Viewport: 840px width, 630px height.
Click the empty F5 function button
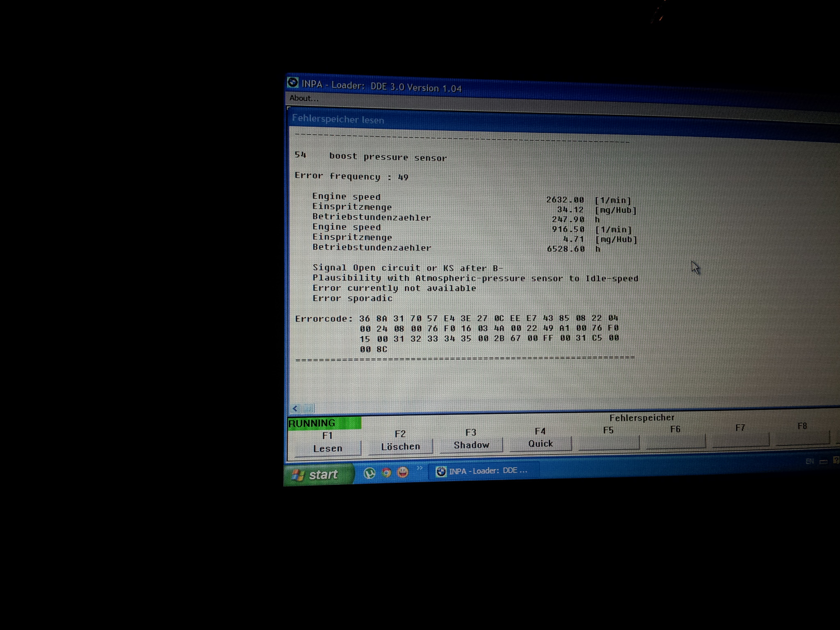609,443
